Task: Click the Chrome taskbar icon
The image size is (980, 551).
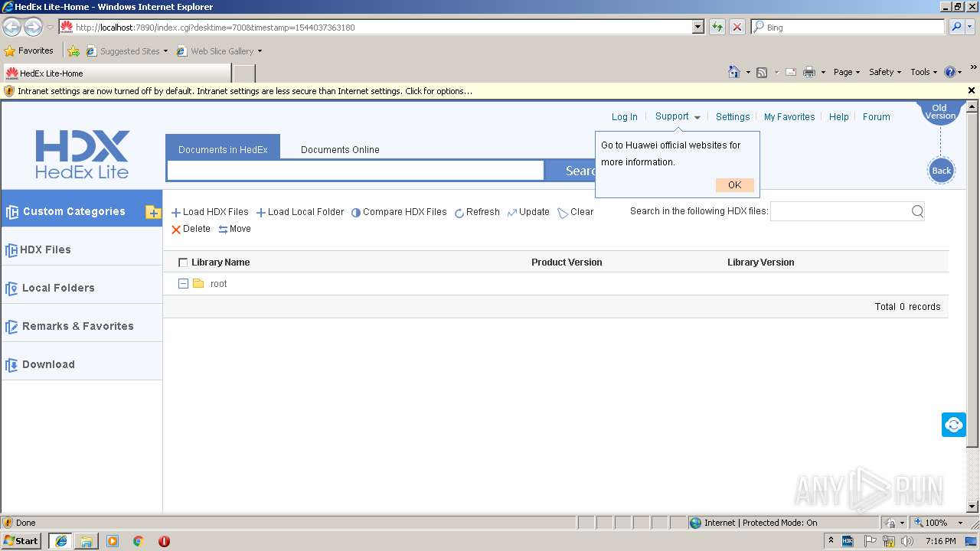Action: (139, 541)
